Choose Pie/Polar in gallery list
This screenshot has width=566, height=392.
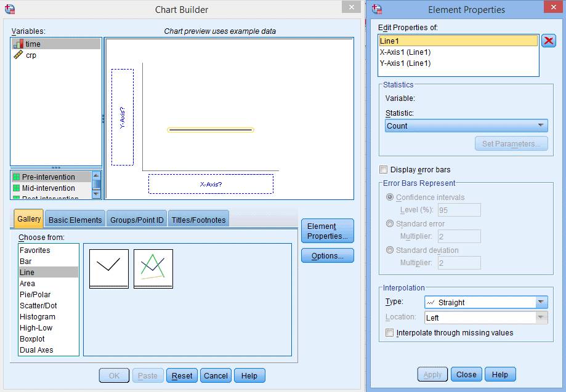[49, 295]
